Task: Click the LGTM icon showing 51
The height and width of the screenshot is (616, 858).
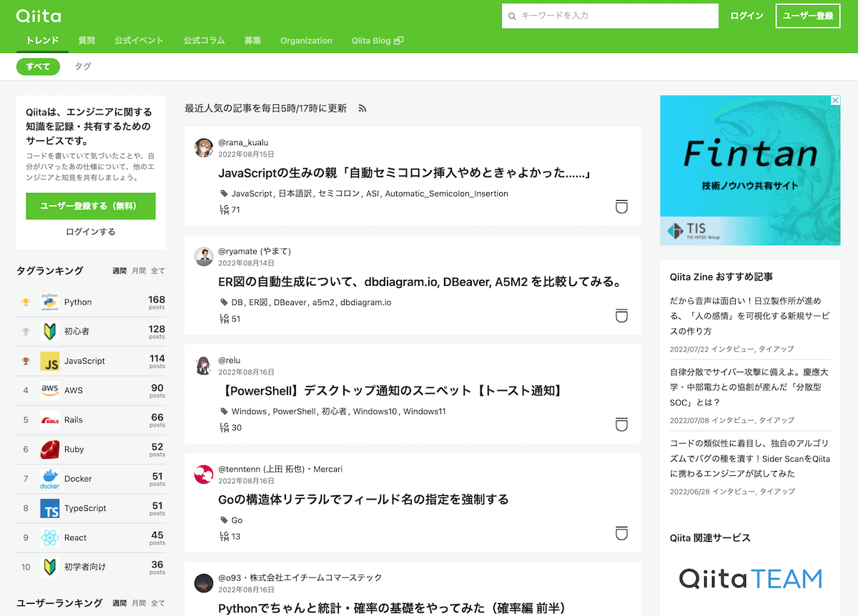Action: pos(224,319)
